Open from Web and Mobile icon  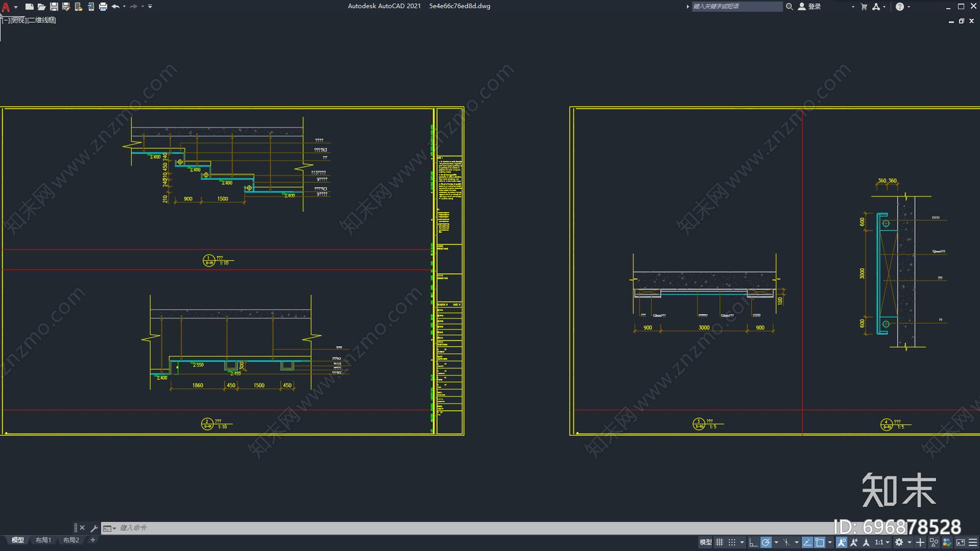78,7
